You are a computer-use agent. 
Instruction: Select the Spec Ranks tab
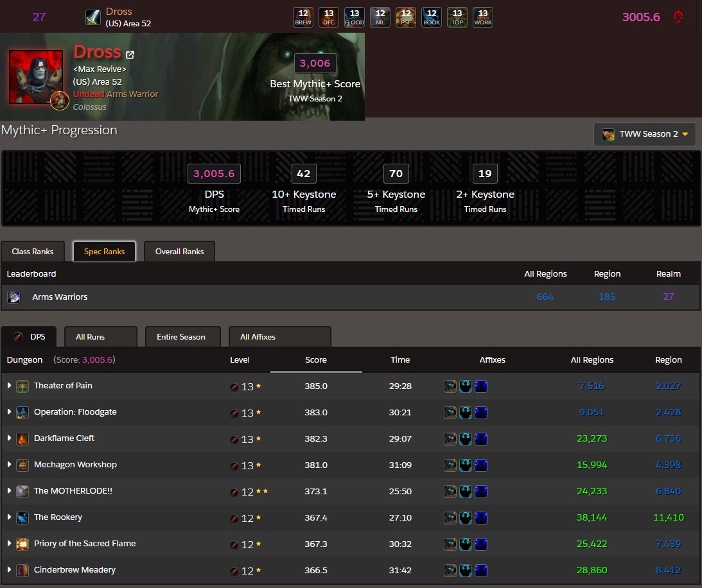[x=104, y=252]
